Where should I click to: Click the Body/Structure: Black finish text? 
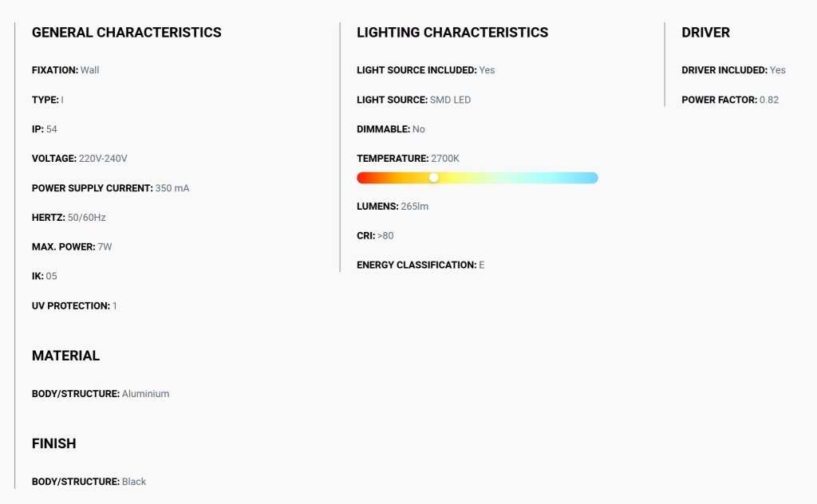click(89, 482)
